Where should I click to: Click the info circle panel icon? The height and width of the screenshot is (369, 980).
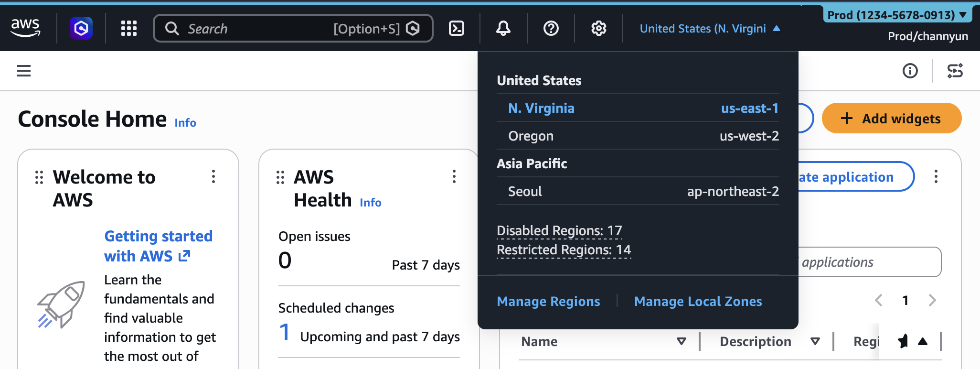point(910,71)
